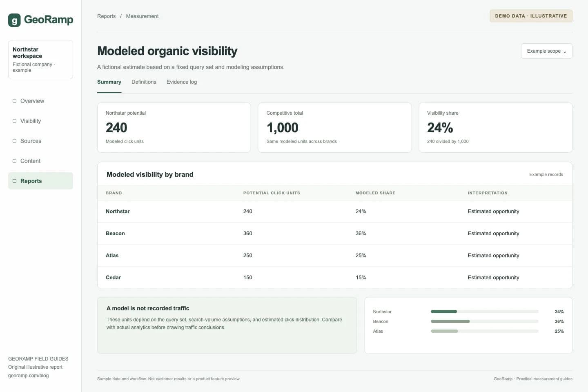Switch to the Summary tab
This screenshot has width=588, height=392.
click(109, 82)
